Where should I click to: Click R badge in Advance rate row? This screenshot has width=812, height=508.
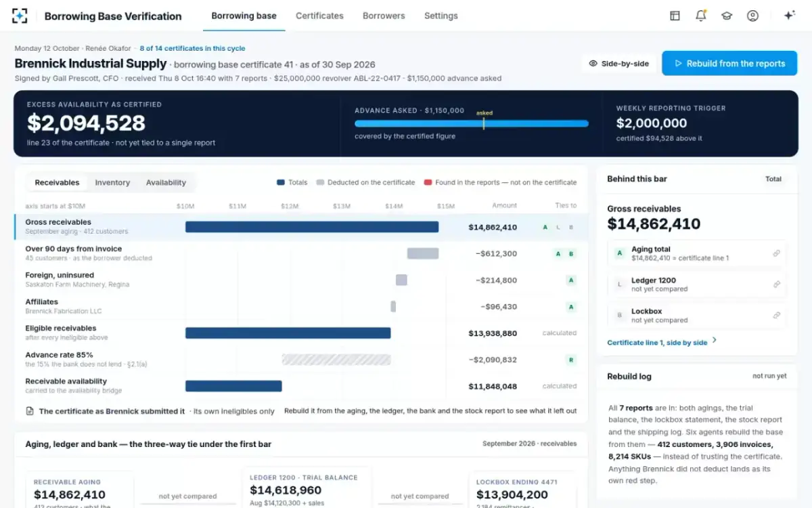(571, 360)
